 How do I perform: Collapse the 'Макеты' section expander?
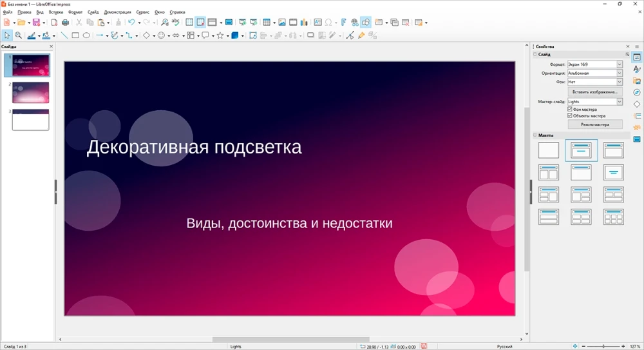pyautogui.click(x=535, y=135)
